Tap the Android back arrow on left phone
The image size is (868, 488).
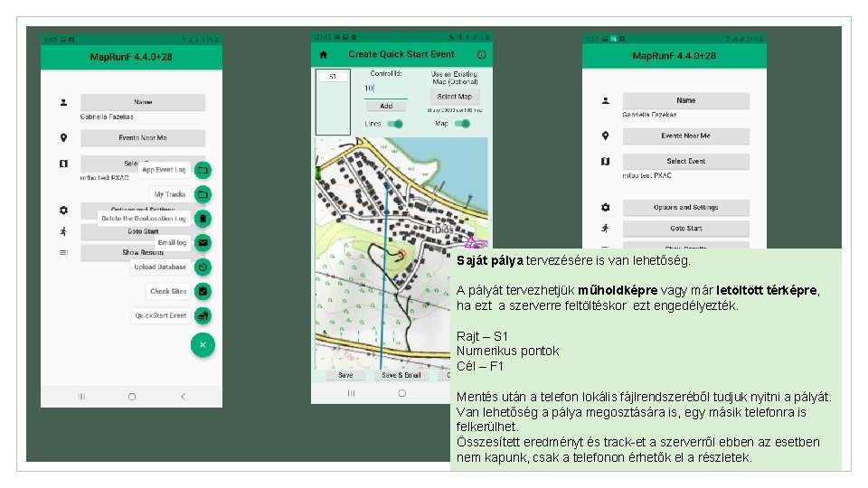tap(183, 397)
